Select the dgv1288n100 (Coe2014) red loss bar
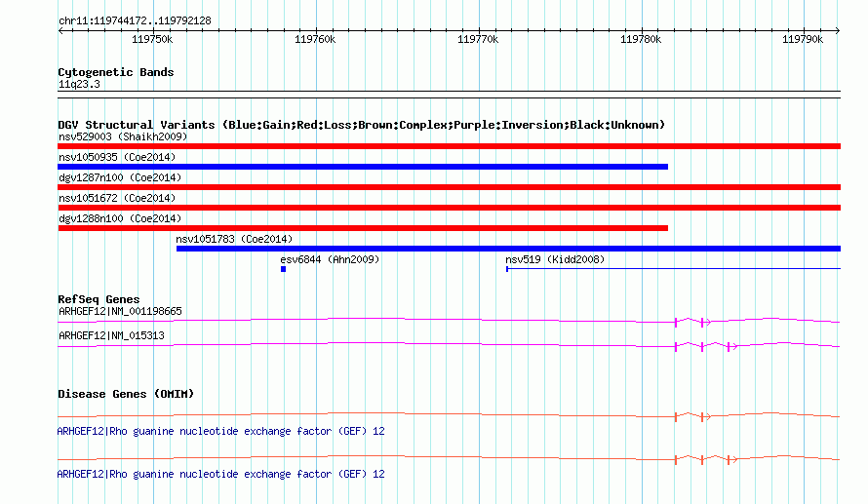Viewport: 868px width, 504px height. click(x=363, y=228)
